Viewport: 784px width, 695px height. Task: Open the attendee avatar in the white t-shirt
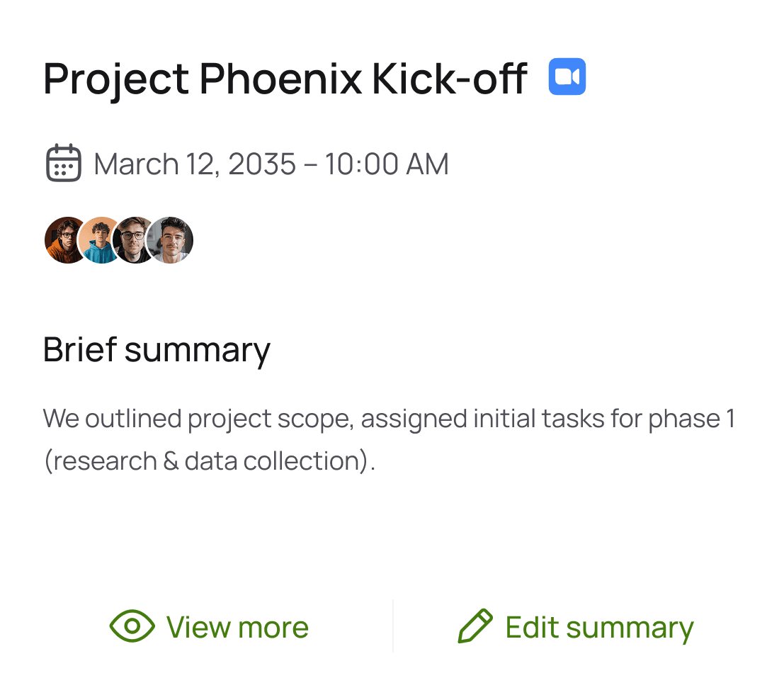pyautogui.click(x=171, y=240)
